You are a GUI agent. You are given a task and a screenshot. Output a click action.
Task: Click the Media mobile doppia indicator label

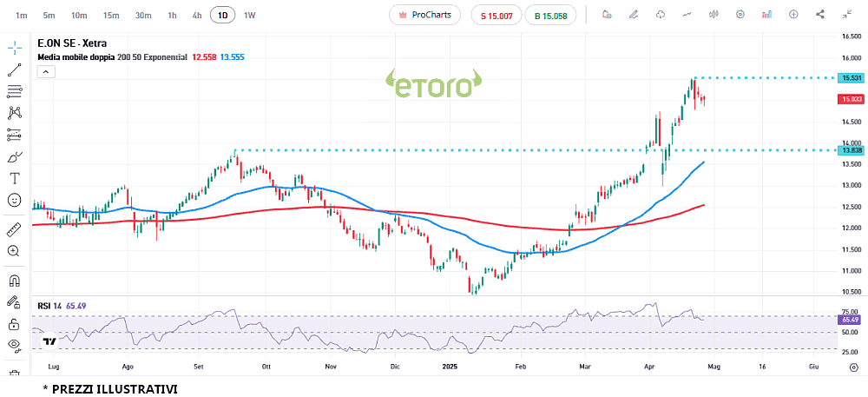pyautogui.click(x=76, y=57)
